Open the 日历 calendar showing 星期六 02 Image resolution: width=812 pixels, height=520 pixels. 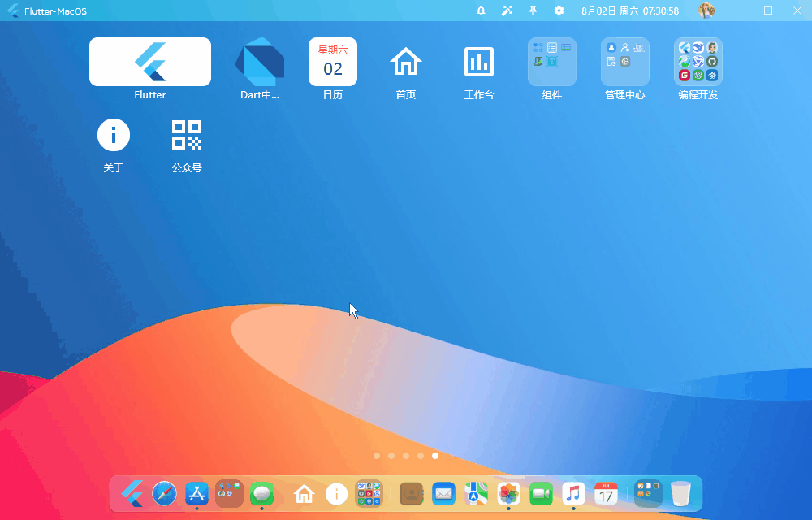(333, 61)
